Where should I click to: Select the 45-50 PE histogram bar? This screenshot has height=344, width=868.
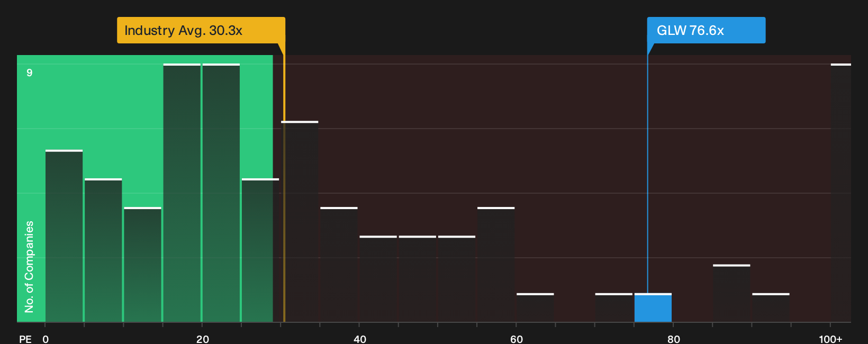tap(418, 279)
